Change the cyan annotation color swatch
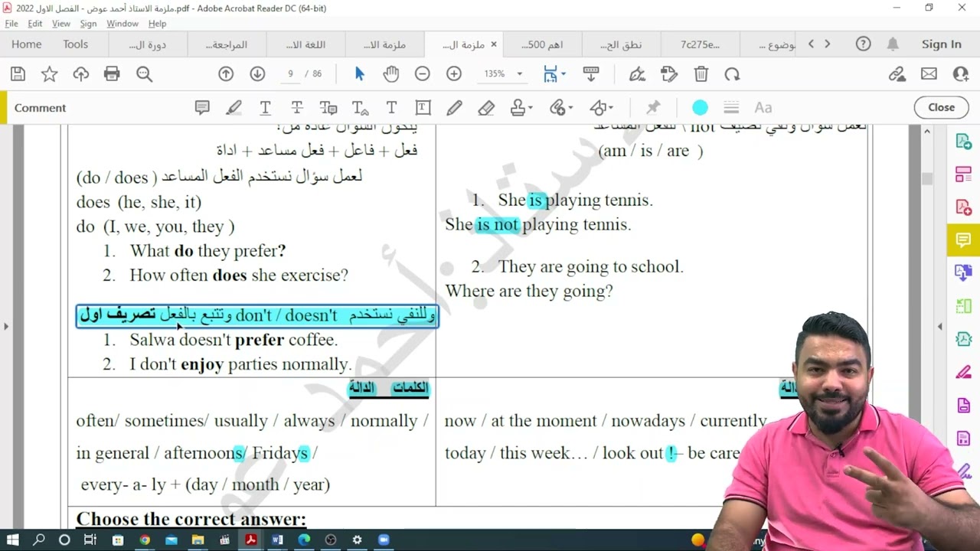This screenshot has height=551, width=980. [700, 108]
